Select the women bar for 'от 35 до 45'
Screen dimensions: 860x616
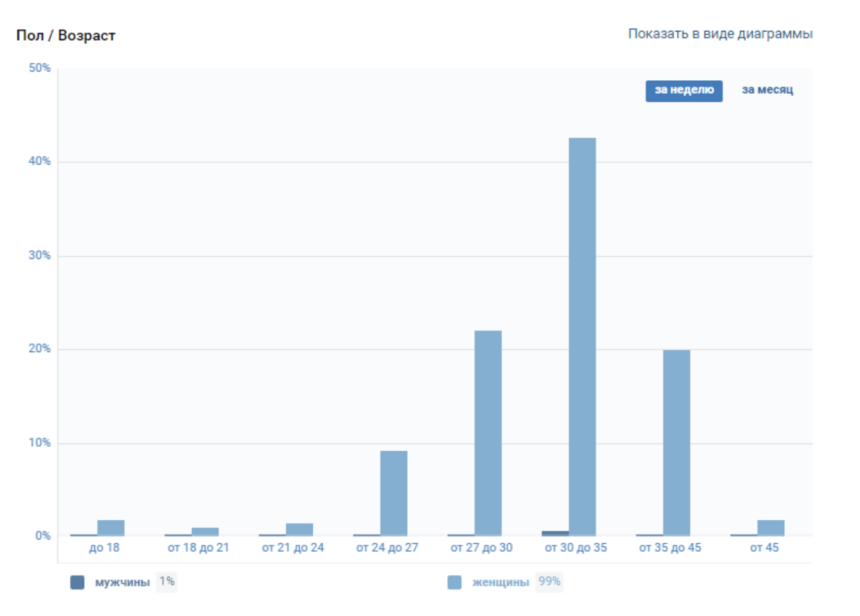tap(677, 443)
